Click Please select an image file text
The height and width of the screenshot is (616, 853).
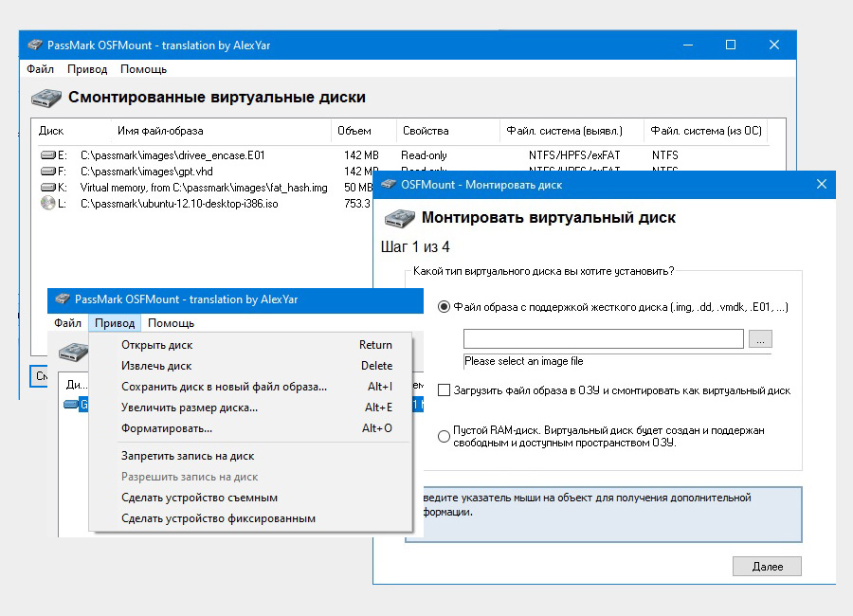[x=523, y=361]
